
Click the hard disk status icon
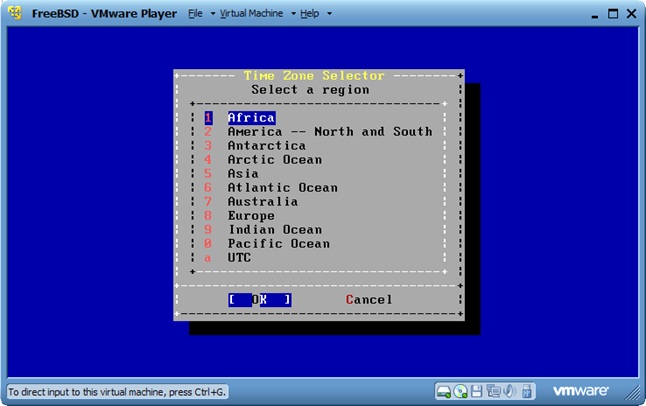pos(444,390)
